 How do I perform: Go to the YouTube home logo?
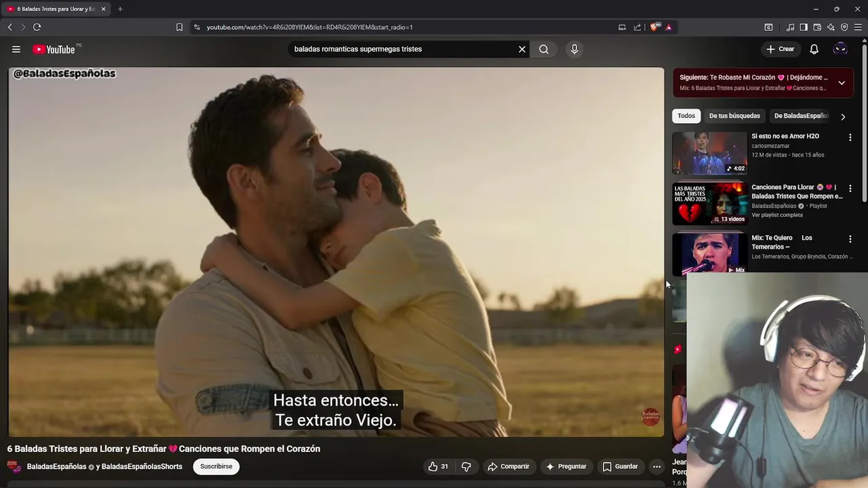[54, 49]
